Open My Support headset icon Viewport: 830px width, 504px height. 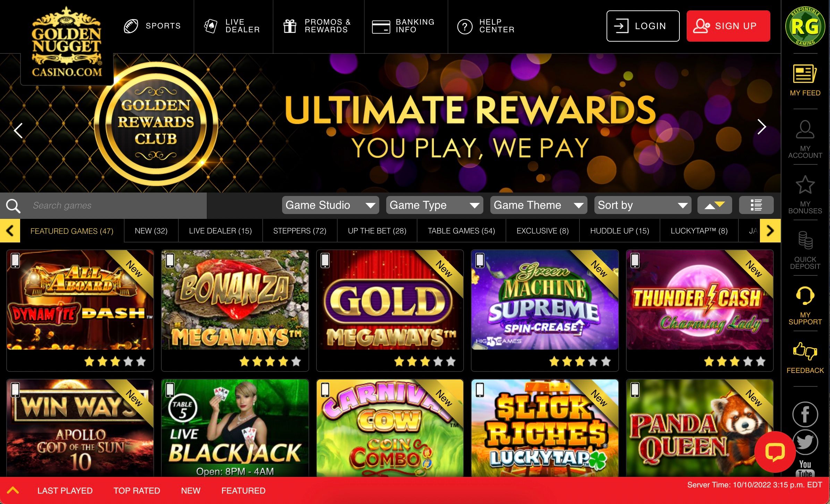[805, 296]
